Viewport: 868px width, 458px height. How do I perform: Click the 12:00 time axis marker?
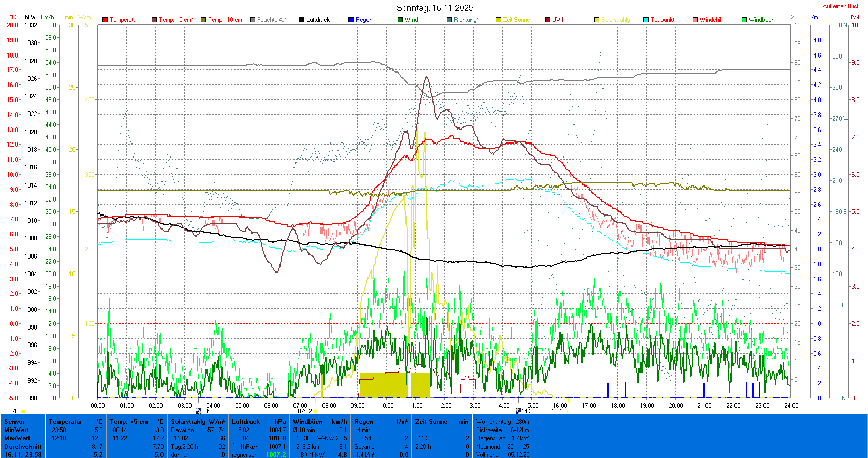click(x=444, y=406)
